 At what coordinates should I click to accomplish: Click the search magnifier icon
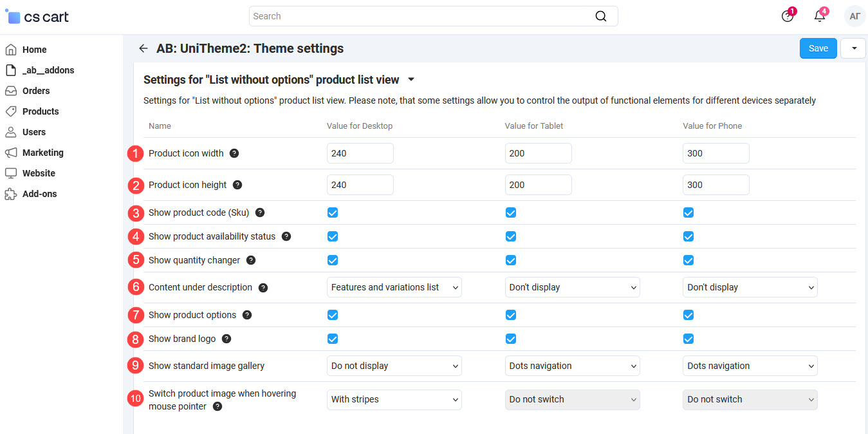600,16
